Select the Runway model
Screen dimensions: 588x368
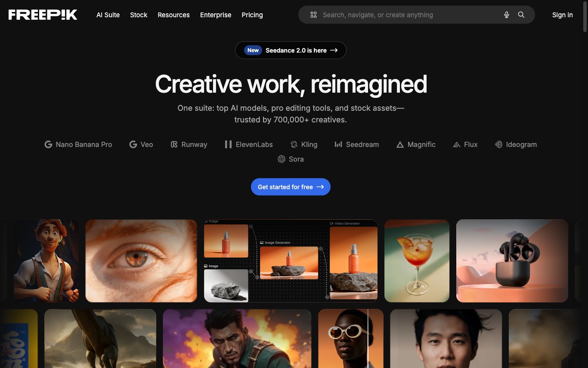pyautogui.click(x=189, y=144)
